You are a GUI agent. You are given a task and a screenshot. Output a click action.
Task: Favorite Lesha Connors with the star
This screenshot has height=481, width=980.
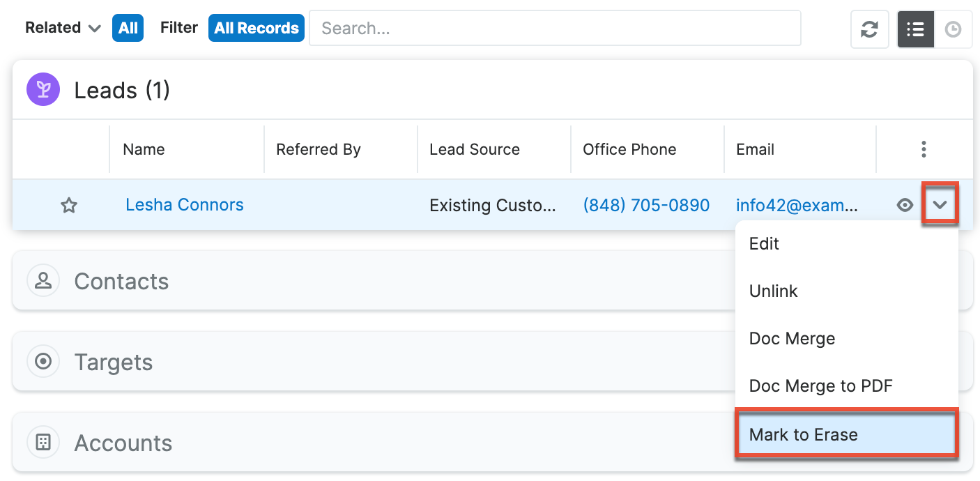68,205
